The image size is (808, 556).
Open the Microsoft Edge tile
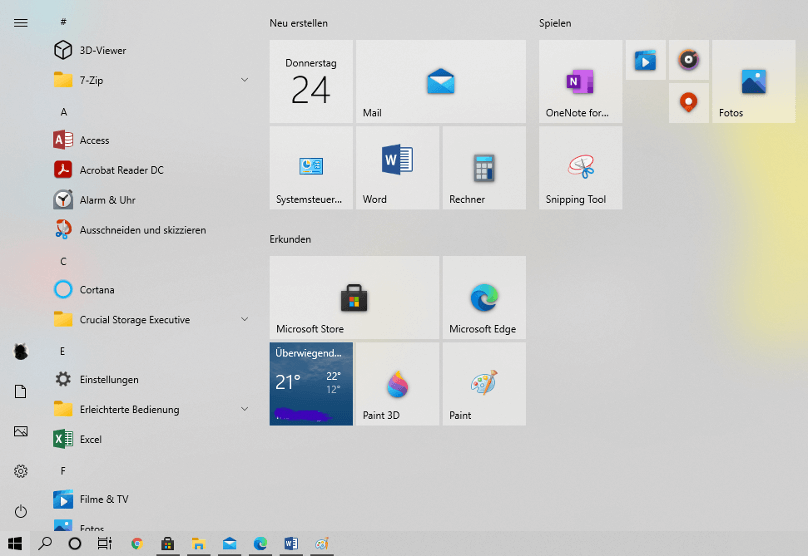tap(484, 298)
